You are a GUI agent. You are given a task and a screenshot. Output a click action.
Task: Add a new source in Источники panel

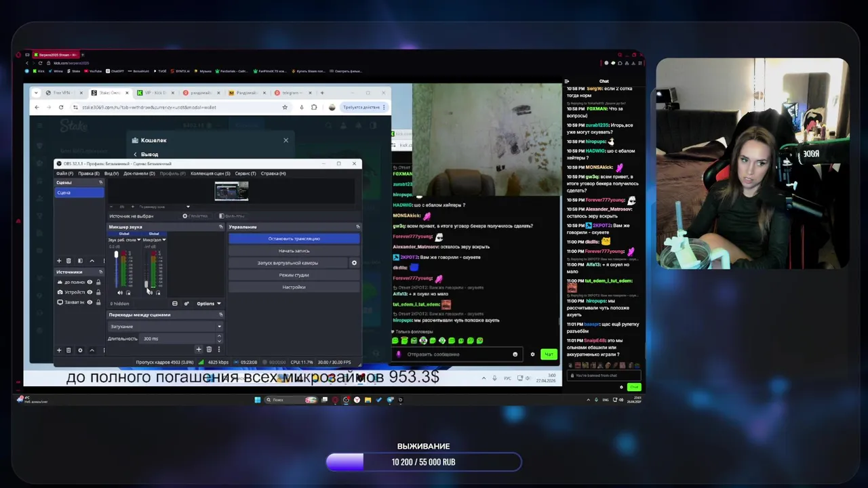pos(59,350)
